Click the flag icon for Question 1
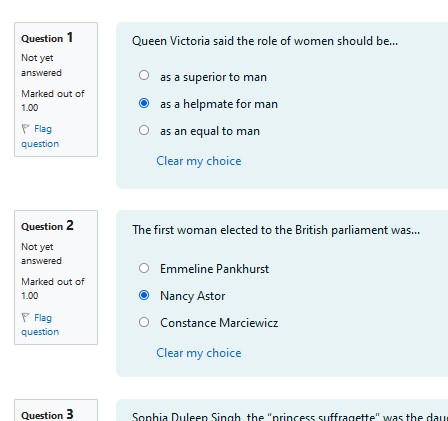Image resolution: width=448 pixels, height=421 pixels. click(26, 129)
